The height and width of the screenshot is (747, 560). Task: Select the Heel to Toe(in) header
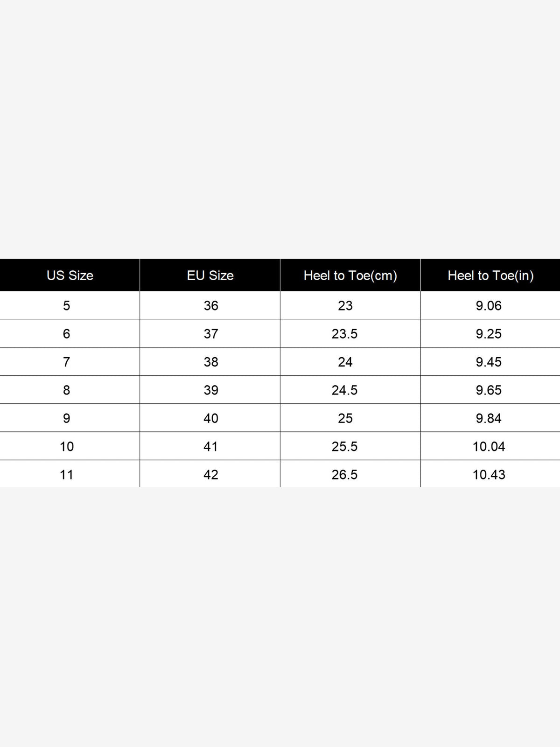click(490, 275)
